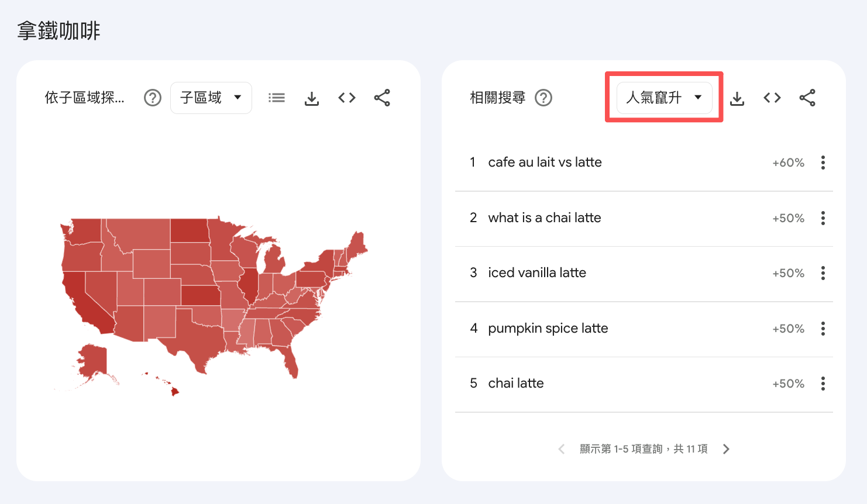Open help for 依子區域探索 panel
This screenshot has height=504, width=867.
(153, 98)
